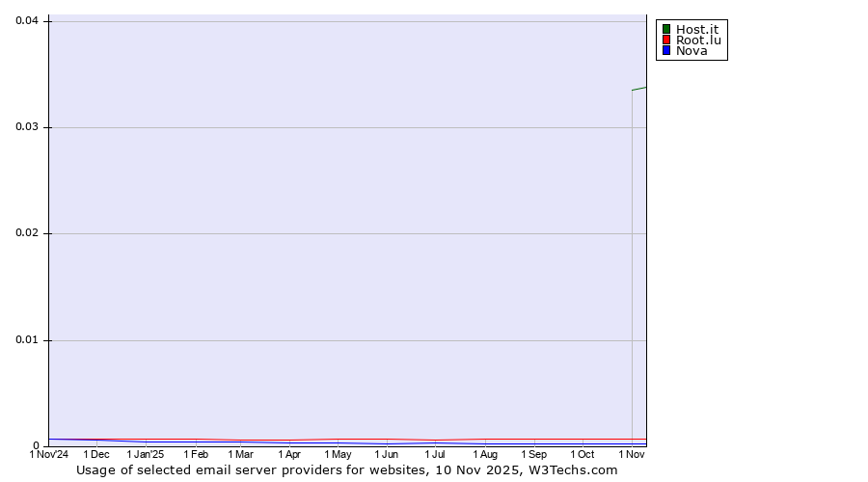The height and width of the screenshot is (482, 868).
Task: Click the 1 Jul x-axis label
Action: (435, 454)
